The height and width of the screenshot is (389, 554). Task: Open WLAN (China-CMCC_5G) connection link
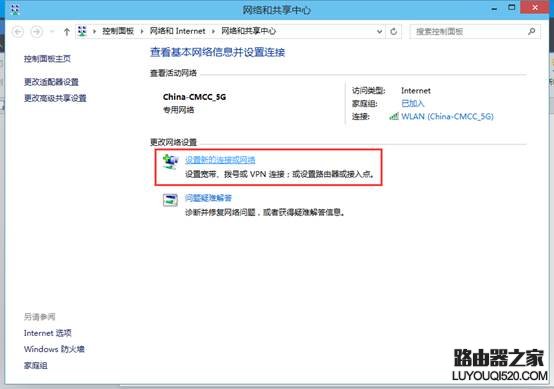(447, 116)
